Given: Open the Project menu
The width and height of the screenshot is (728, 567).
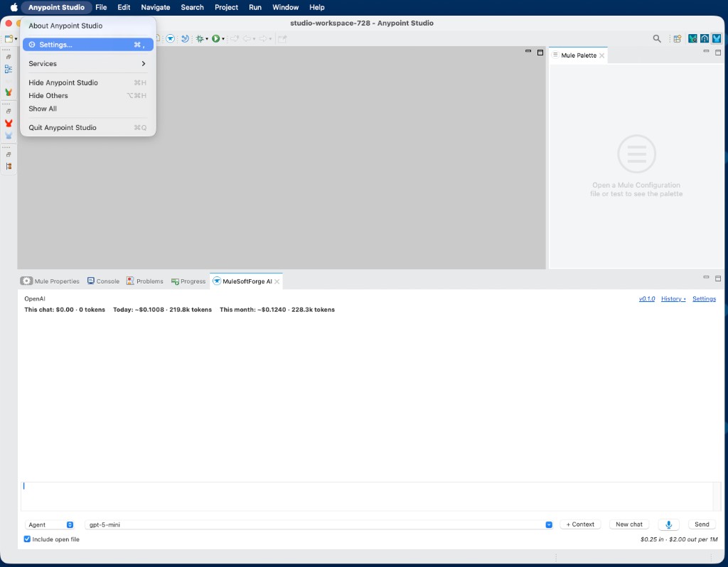Looking at the screenshot, I should [x=226, y=7].
